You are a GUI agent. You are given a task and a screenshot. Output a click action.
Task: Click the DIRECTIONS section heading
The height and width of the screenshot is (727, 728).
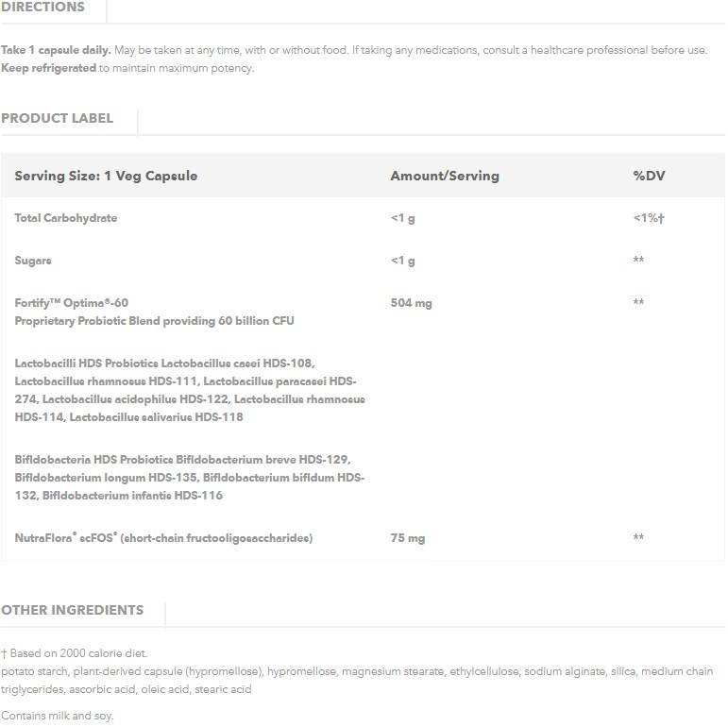point(42,8)
